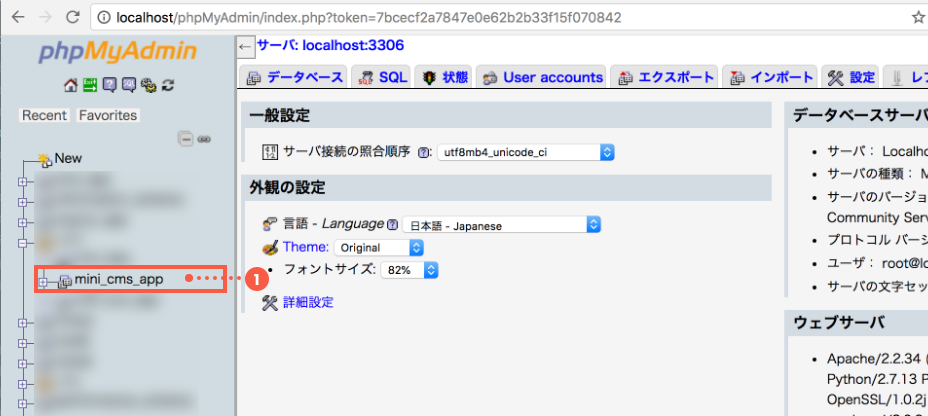Collapse all tree items in navigation
This screenshot has height=416, width=928.
(185, 138)
